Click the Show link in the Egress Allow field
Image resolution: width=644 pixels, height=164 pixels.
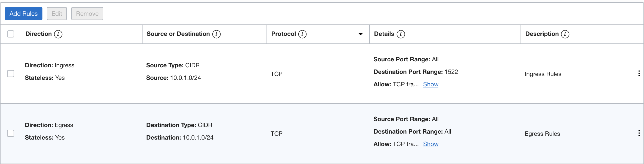(x=431, y=144)
